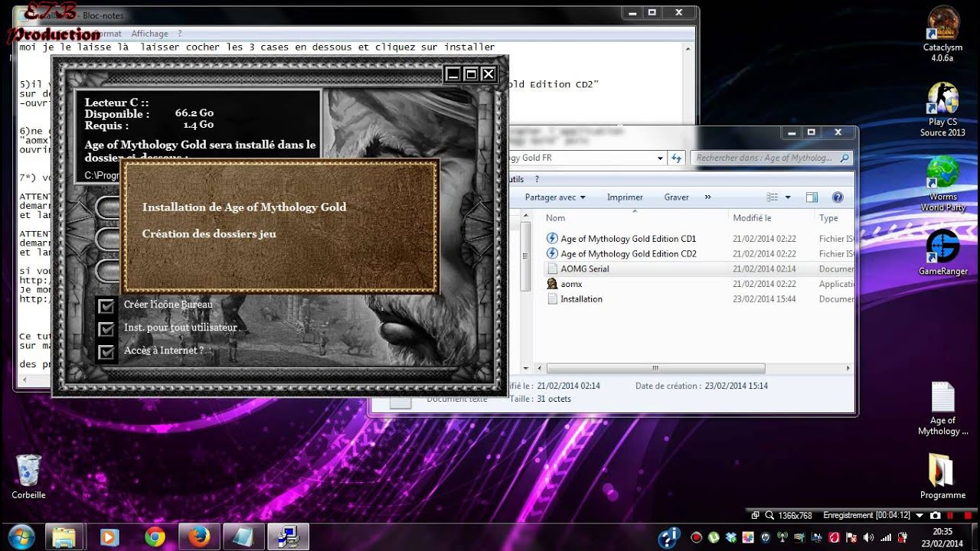Image resolution: width=980 pixels, height=551 pixels.
Task: Click the help info tray icon
Action: [669, 537]
